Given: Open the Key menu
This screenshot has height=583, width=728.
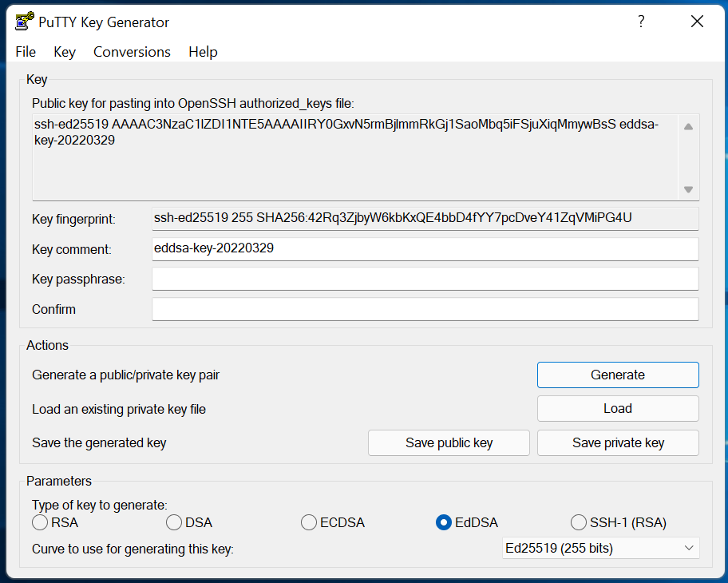Looking at the screenshot, I should pyautogui.click(x=64, y=52).
